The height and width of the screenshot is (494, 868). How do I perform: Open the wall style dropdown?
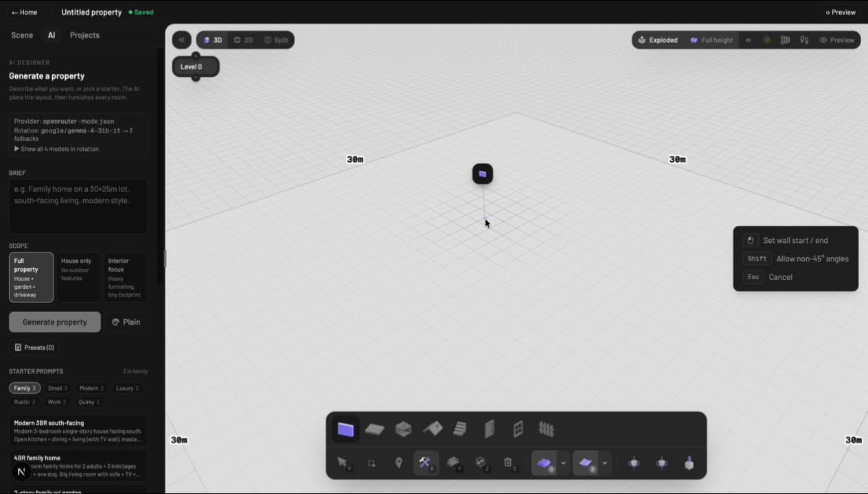(x=563, y=463)
